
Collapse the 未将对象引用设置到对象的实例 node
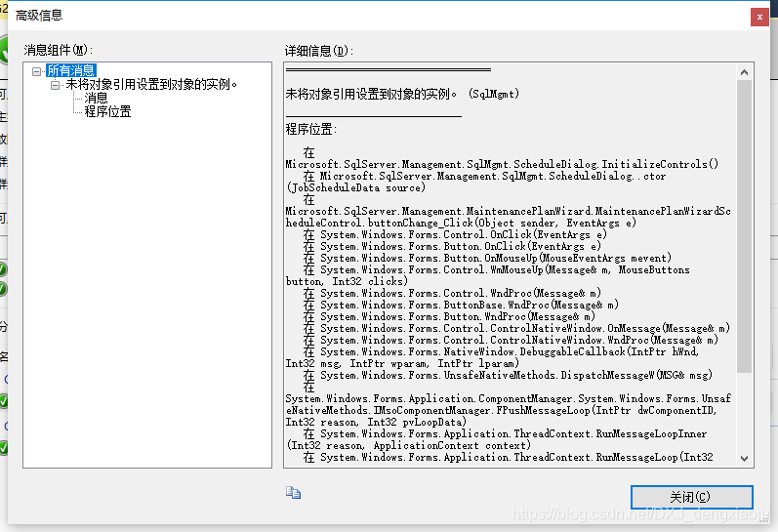55,85
